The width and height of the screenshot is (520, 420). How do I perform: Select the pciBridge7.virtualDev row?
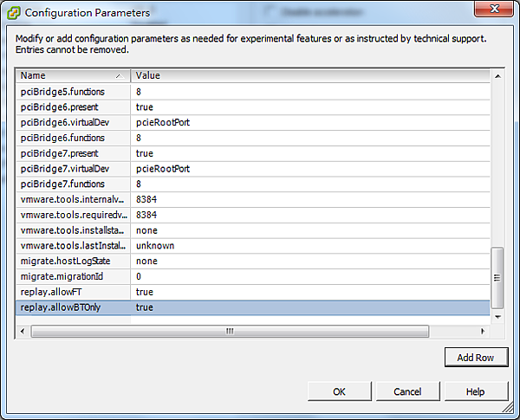pos(74,169)
